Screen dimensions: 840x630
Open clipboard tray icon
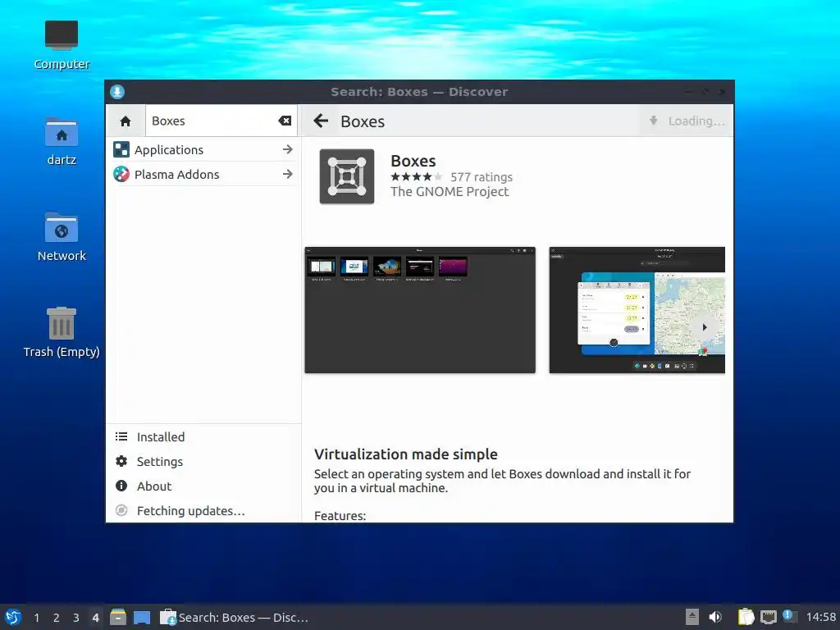tap(746, 617)
